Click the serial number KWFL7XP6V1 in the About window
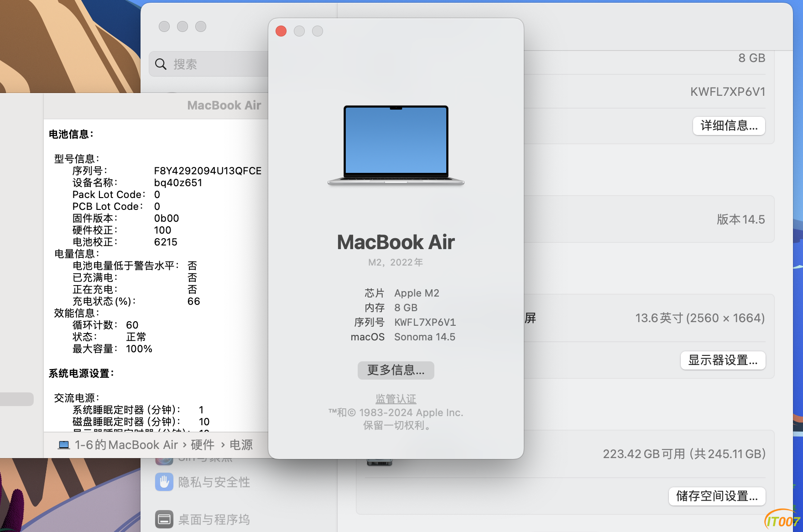The width and height of the screenshot is (803, 532). click(x=425, y=323)
